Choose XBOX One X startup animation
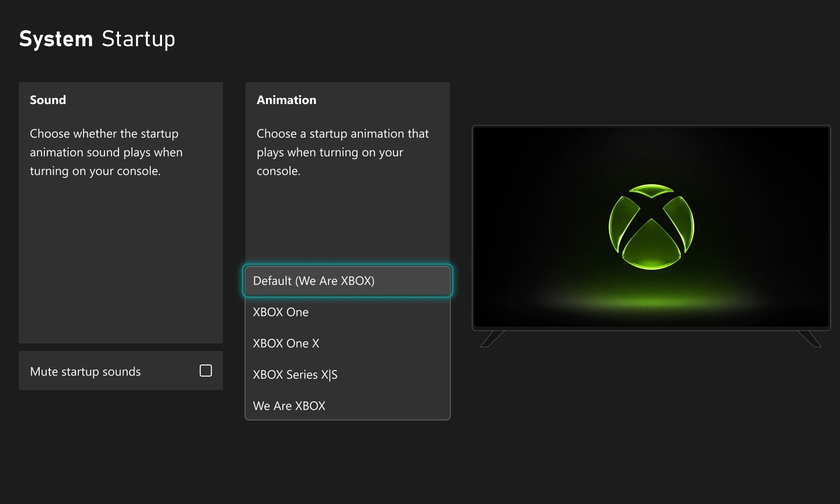This screenshot has width=840, height=504. 348,343
